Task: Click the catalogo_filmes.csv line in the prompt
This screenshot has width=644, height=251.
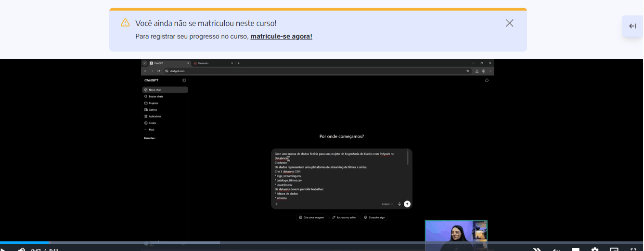Action: (288, 180)
